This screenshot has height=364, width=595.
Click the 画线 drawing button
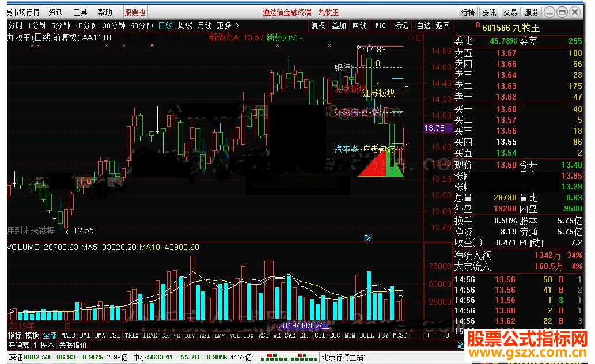click(x=359, y=25)
